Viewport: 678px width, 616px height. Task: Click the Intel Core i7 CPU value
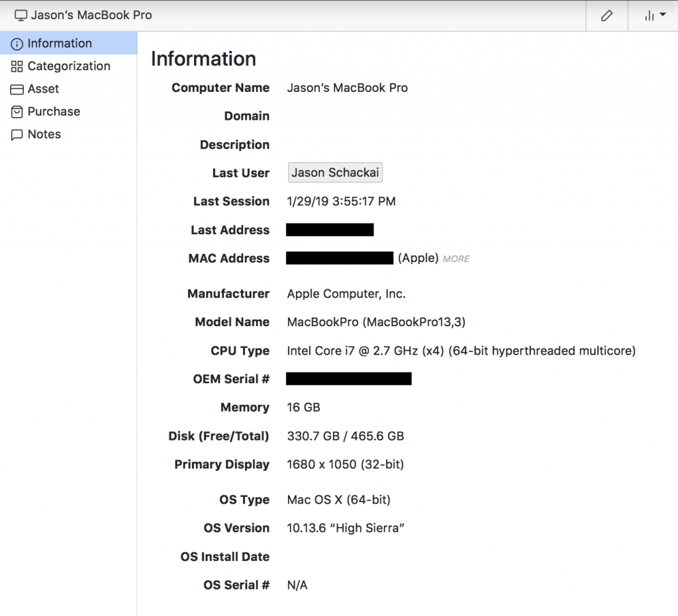pyautogui.click(x=461, y=351)
